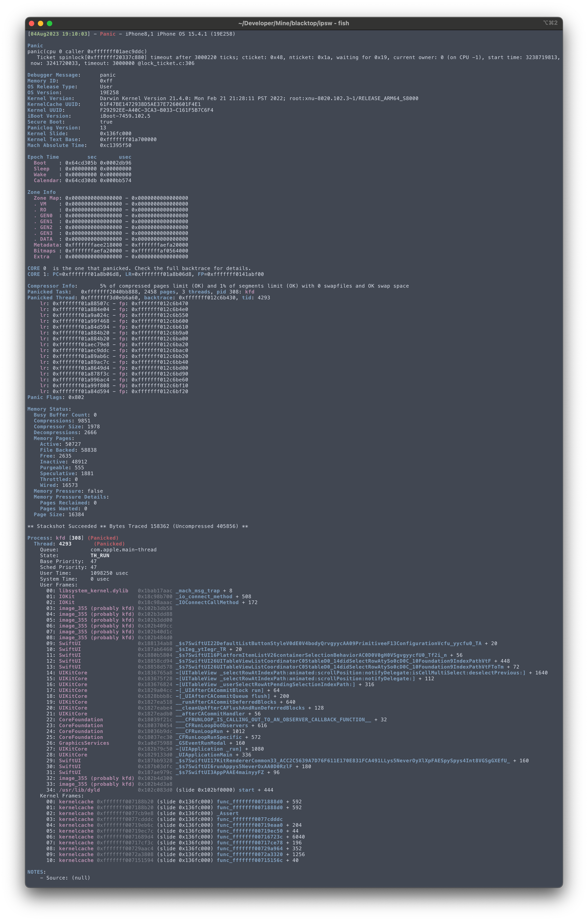This screenshot has width=588, height=921.
Task: Click the 'Panicked Thread:' label
Action: coord(52,298)
